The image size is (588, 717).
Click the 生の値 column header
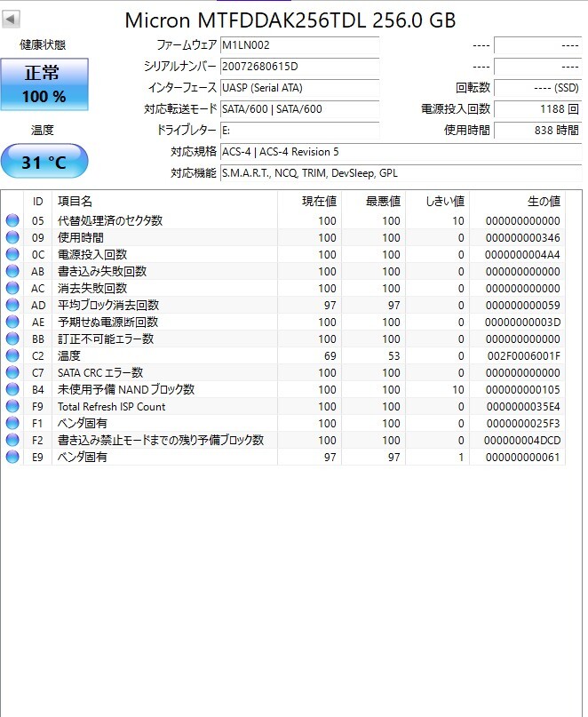pyautogui.click(x=518, y=201)
